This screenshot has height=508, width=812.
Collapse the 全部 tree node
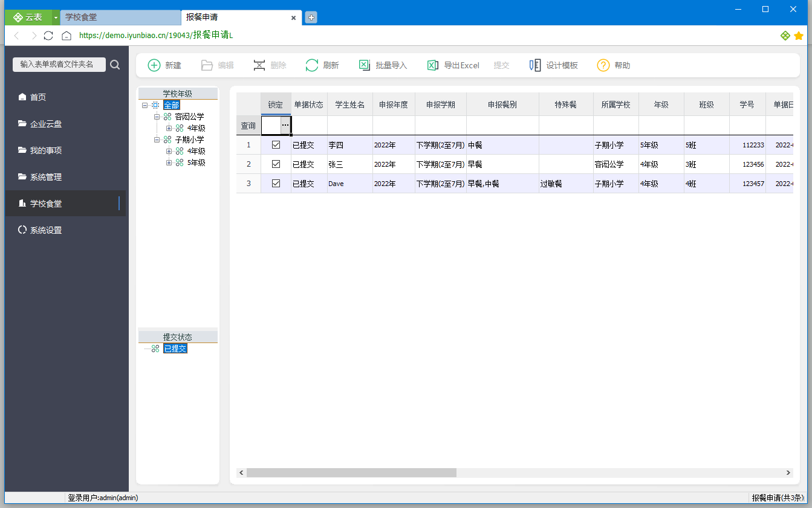145,105
